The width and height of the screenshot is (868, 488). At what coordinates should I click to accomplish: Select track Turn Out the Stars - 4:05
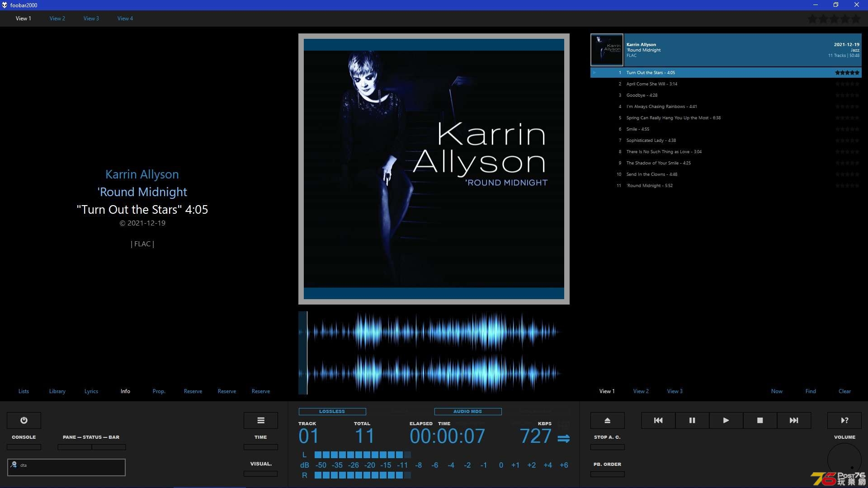click(x=726, y=72)
